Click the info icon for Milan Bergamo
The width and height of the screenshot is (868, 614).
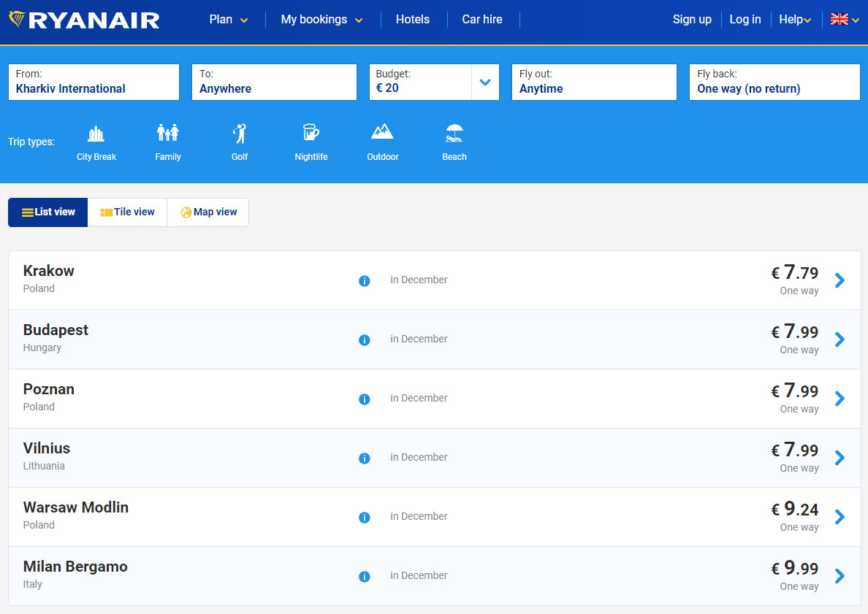coord(365,577)
